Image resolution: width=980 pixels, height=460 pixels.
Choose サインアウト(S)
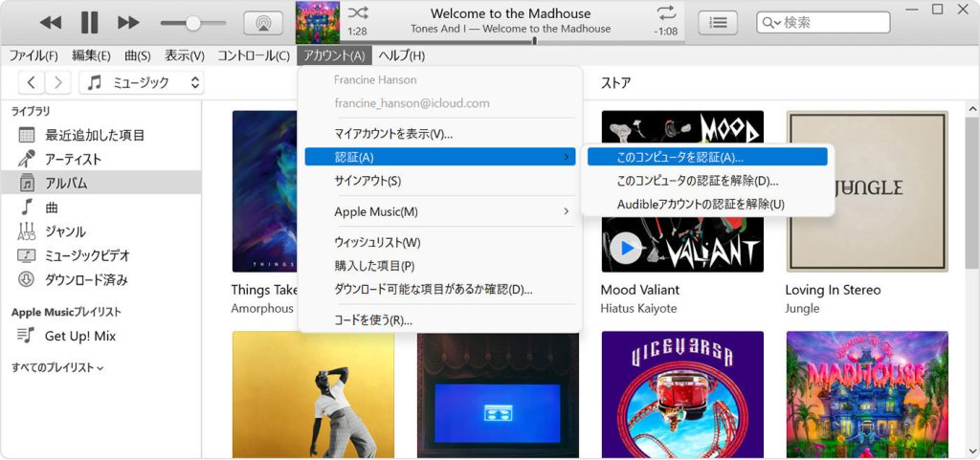click(x=440, y=181)
